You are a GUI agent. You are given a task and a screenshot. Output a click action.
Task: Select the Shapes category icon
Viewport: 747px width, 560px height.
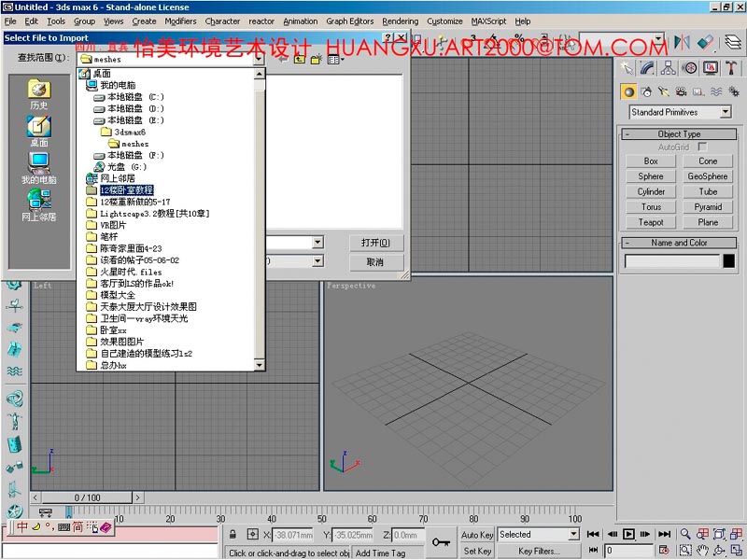coord(646,91)
